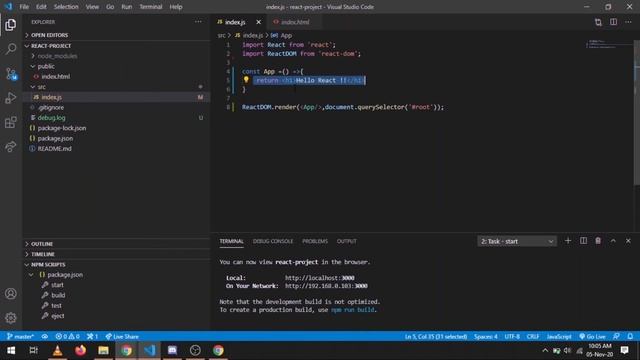Image resolution: width=640 pixels, height=360 pixels.
Task: Open the http://localhost:3000 link in terminal
Action: (x=320, y=278)
